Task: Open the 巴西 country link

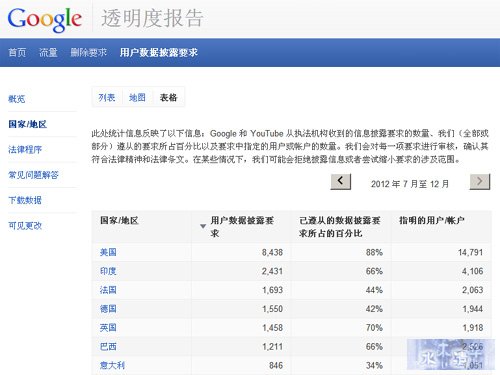Action: (108, 347)
